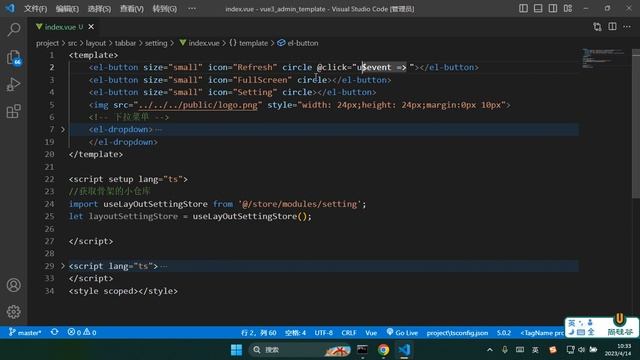
Task: Open the Customize Layout icon
Action: [x=568, y=8]
